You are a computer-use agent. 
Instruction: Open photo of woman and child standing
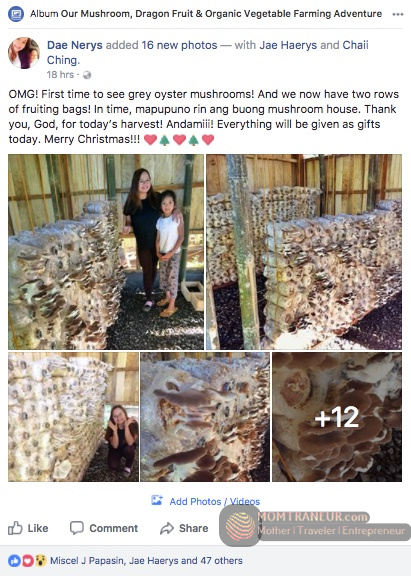(x=106, y=252)
